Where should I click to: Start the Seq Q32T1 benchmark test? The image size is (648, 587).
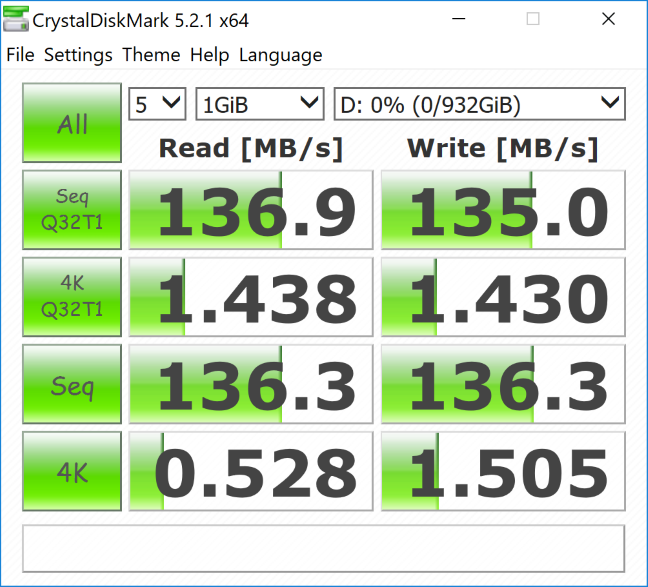click(x=72, y=210)
